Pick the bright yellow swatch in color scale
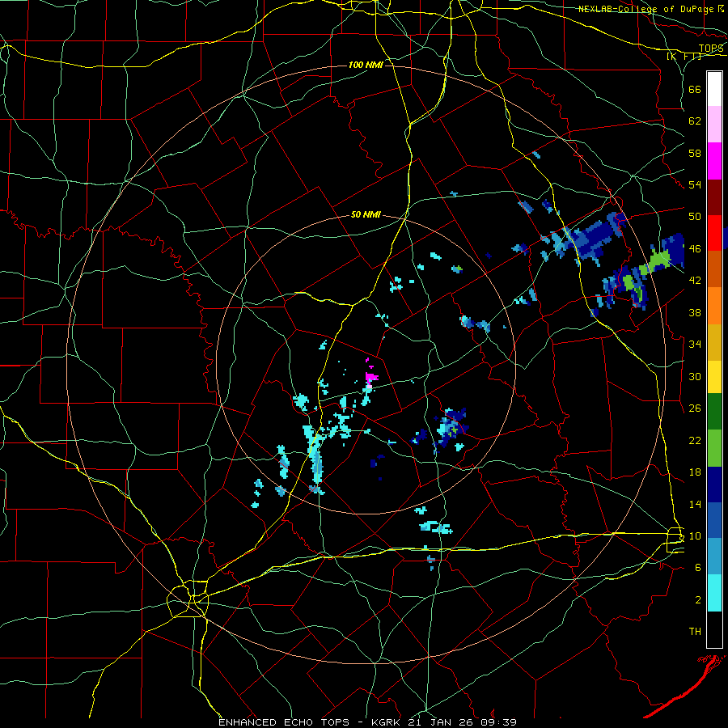This screenshot has height=728, width=728. point(714,376)
